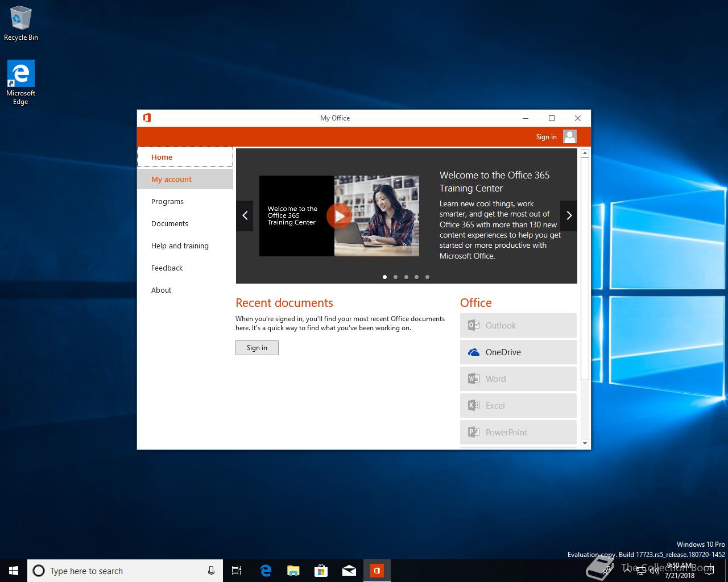Screen dimensions: 728x582
Task: Open the My account section
Action: 171,180
